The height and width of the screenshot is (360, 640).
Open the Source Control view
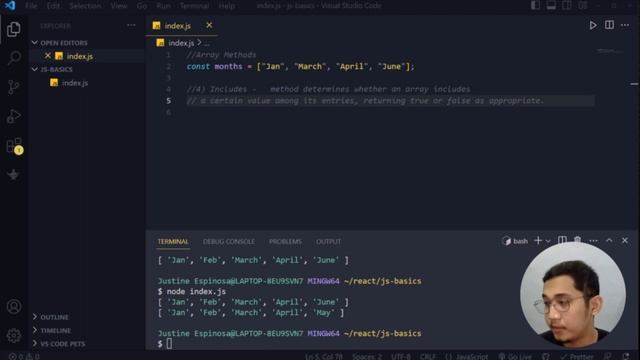click(13, 87)
